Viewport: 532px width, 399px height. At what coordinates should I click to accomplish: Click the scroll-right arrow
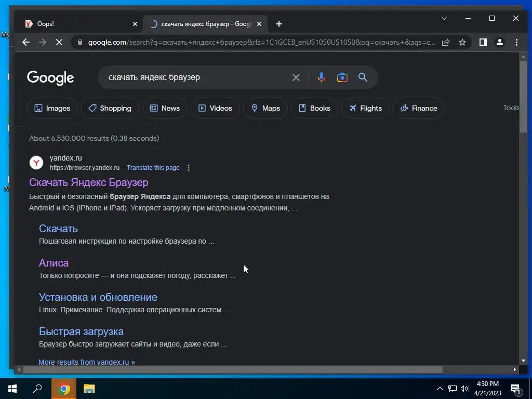[515, 369]
